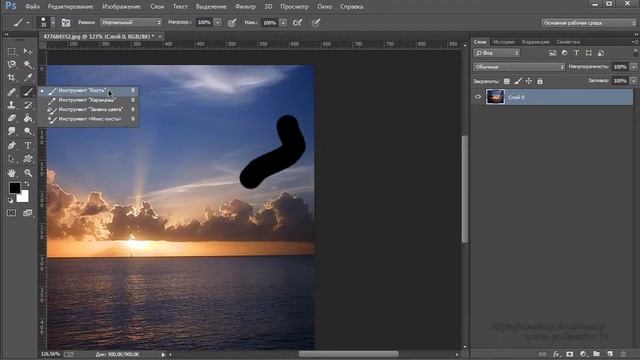Select the Rectangular Marquee tool
The width and height of the screenshot is (640, 360).
pos(11,51)
